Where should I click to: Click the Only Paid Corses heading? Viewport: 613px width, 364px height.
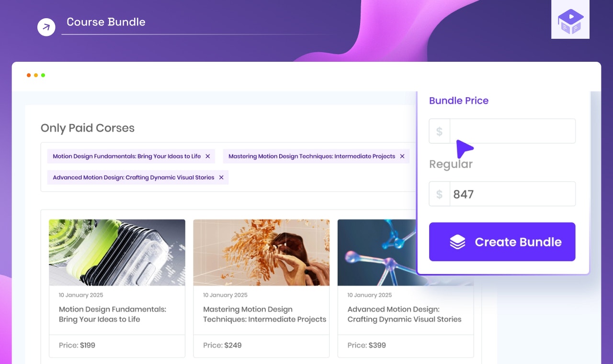pyautogui.click(x=88, y=128)
